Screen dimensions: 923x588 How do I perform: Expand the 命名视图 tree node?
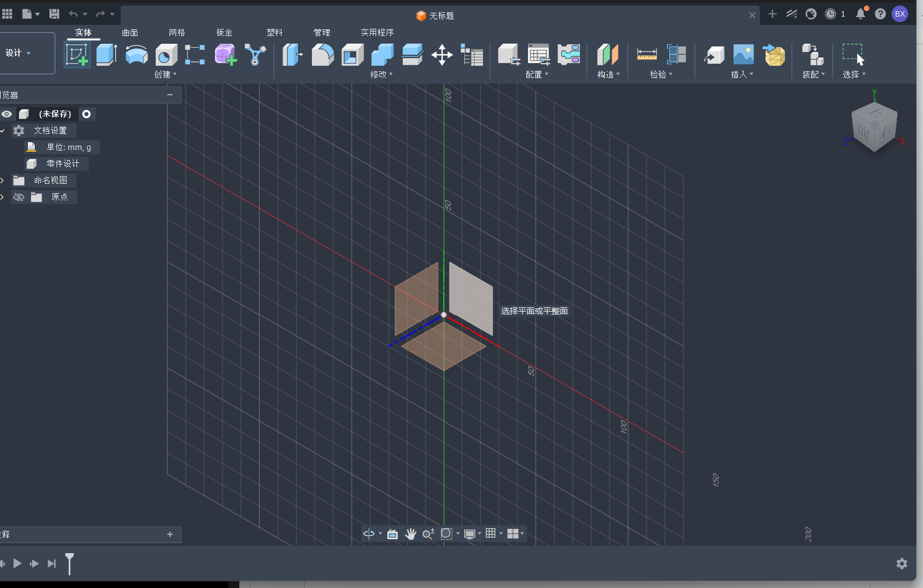pos(2,180)
